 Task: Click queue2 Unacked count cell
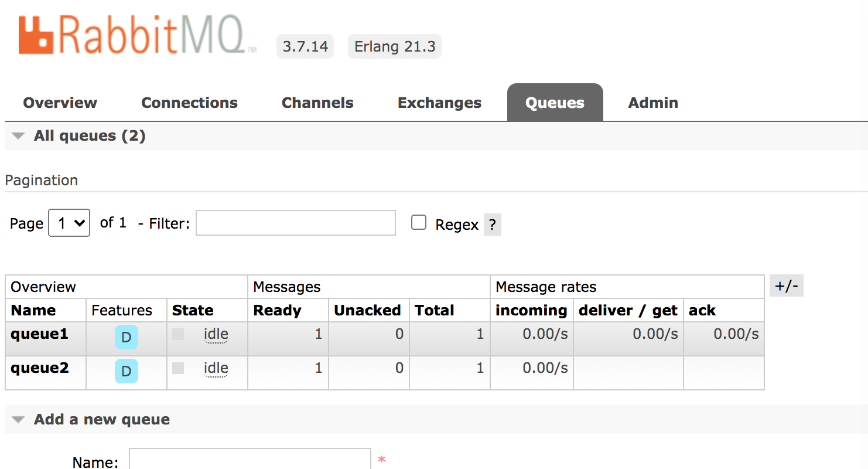[369, 373]
